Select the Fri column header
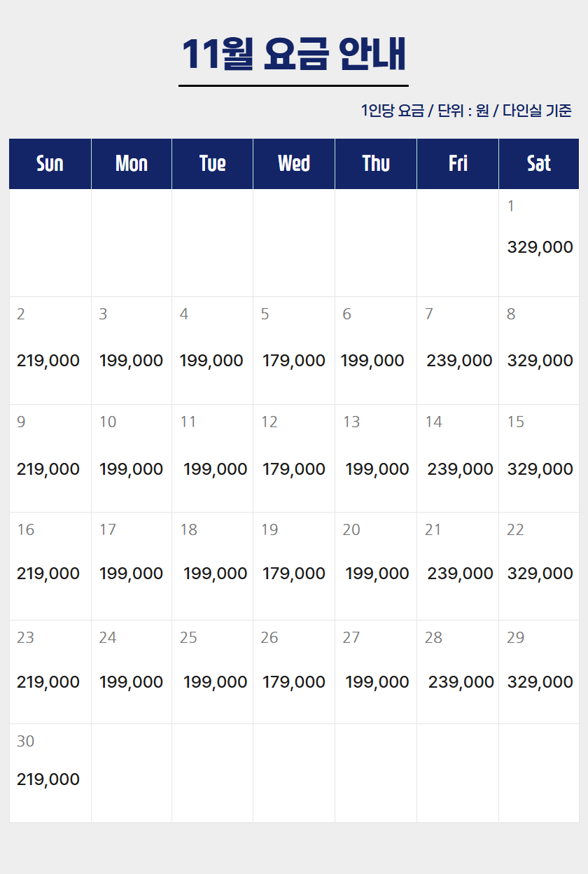Viewport: 588px width, 874px height. 458,164
